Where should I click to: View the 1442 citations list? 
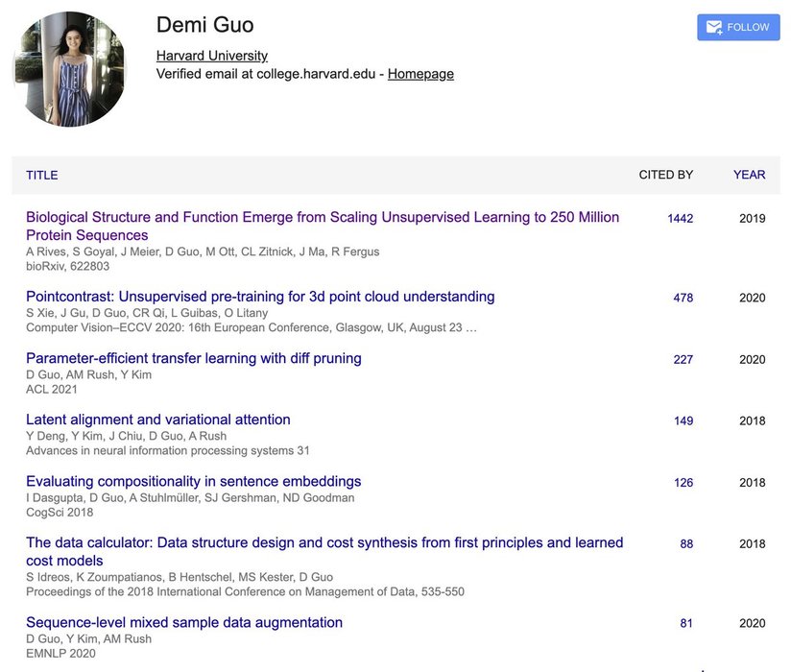(680, 219)
